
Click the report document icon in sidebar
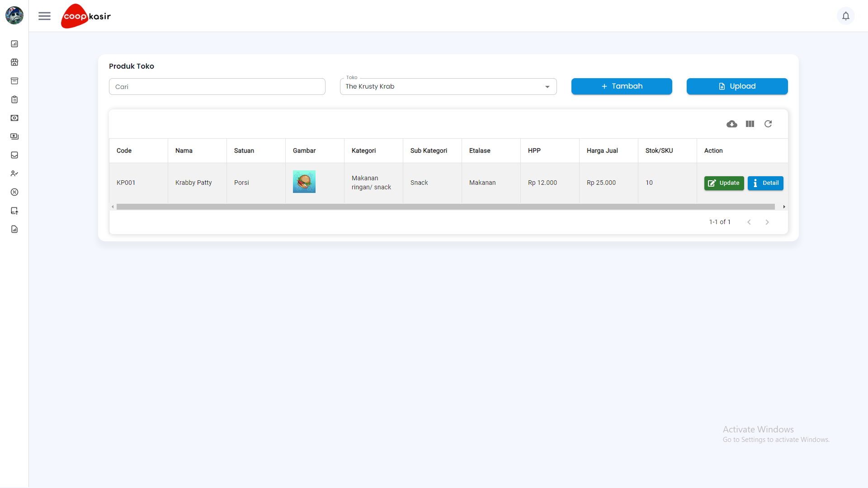point(14,229)
